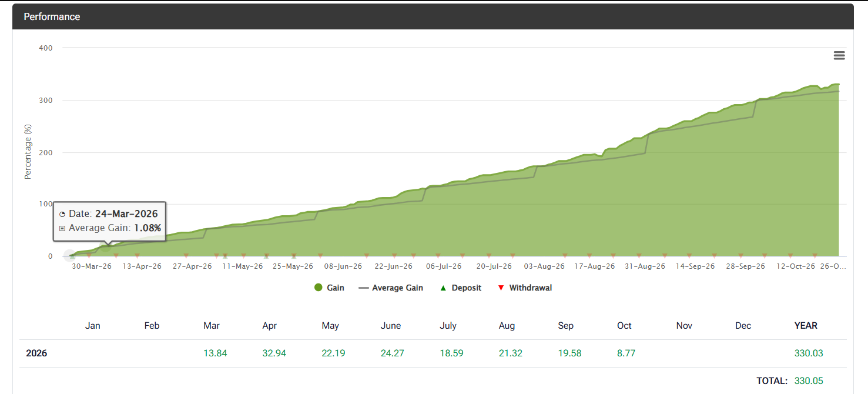868x394 pixels.
Task: Click the 06-Jul-26 axis date label
Action: coord(444,266)
